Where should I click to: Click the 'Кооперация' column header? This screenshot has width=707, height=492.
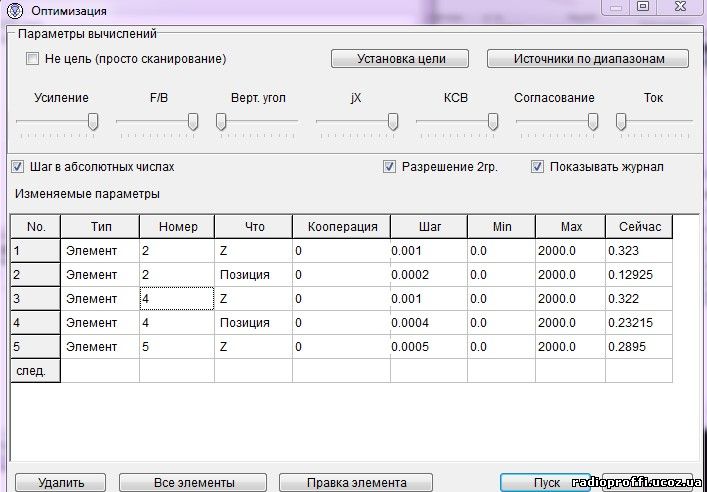(x=342, y=226)
